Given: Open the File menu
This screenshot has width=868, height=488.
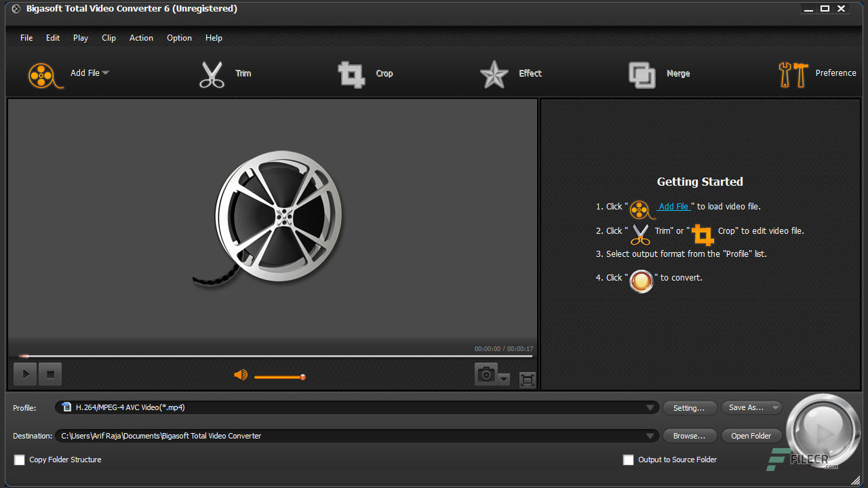Looking at the screenshot, I should pyautogui.click(x=26, y=38).
